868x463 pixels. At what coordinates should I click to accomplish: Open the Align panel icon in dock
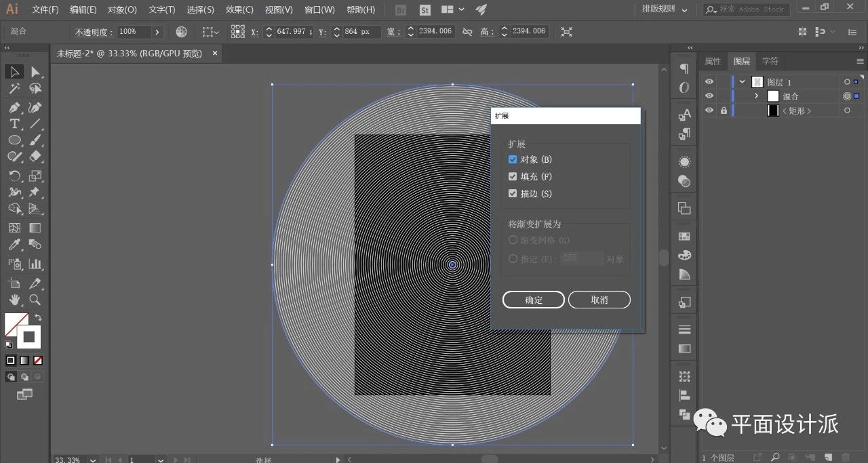pyautogui.click(x=684, y=395)
